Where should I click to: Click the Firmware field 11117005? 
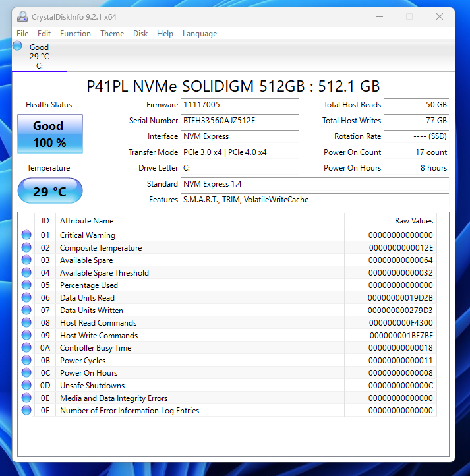click(239, 105)
